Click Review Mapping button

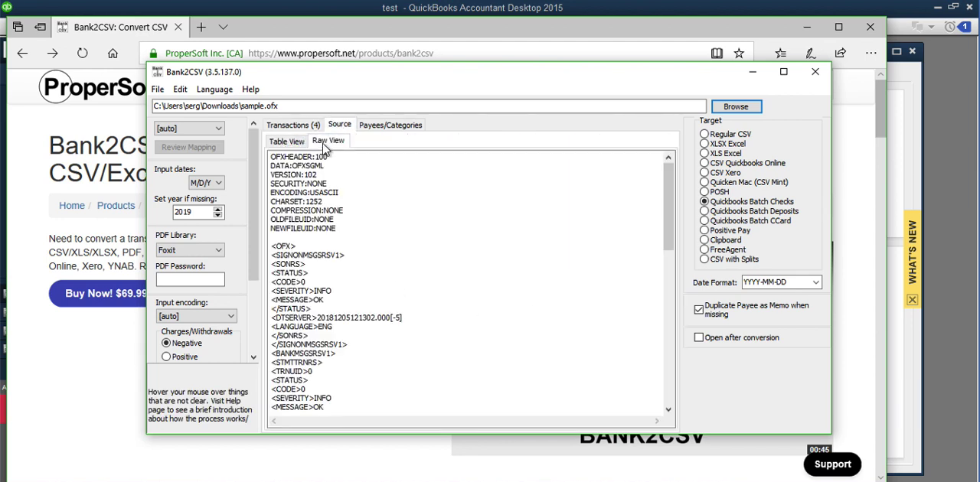click(188, 147)
